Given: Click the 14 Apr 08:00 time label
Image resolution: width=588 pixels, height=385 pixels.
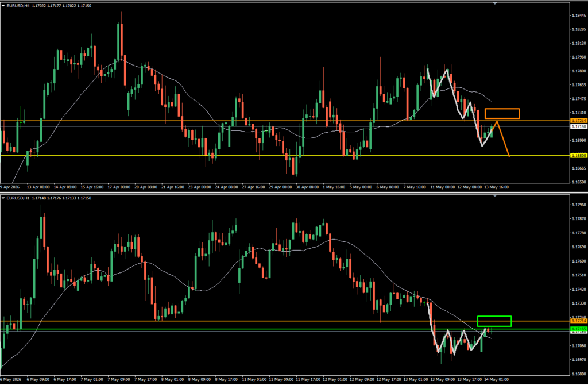Looking at the screenshot, I should point(65,187).
